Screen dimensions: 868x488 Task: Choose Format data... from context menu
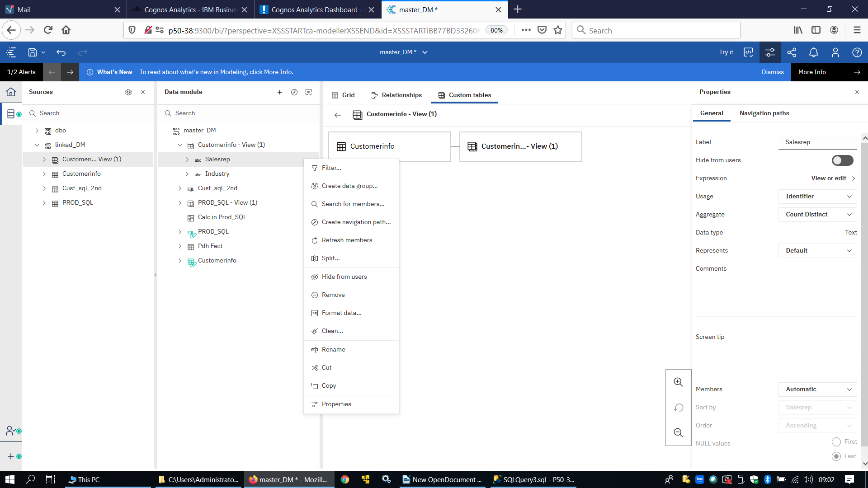click(x=341, y=313)
